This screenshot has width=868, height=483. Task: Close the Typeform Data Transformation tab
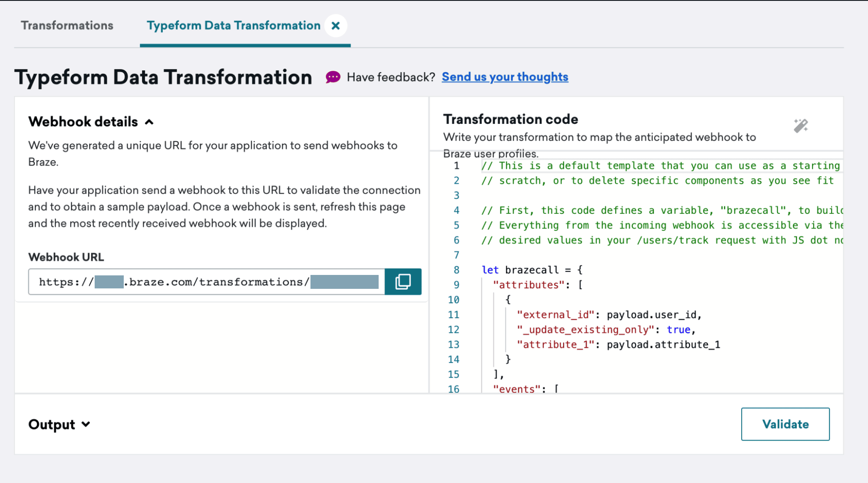point(336,26)
